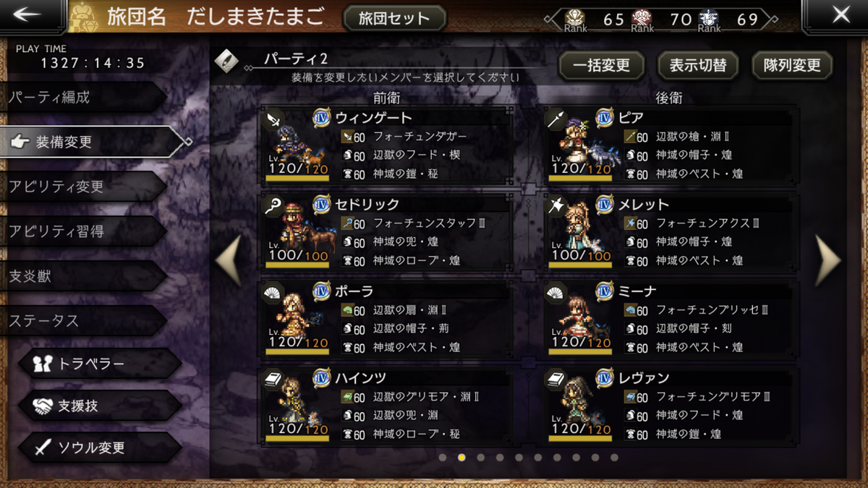The image size is (868, 488).
Task: Open the ソウル変更 sword menu
Action: point(101,448)
